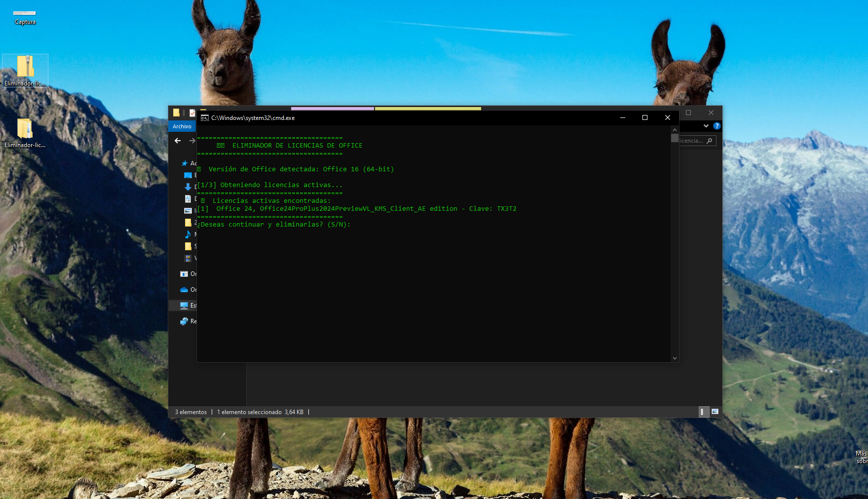Screen dimensions: 868x499
Task: Open the Archivo menu tab
Action: point(182,126)
